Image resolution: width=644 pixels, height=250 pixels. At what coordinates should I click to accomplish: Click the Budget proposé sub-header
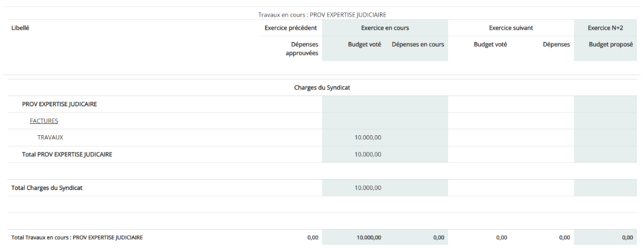point(610,45)
